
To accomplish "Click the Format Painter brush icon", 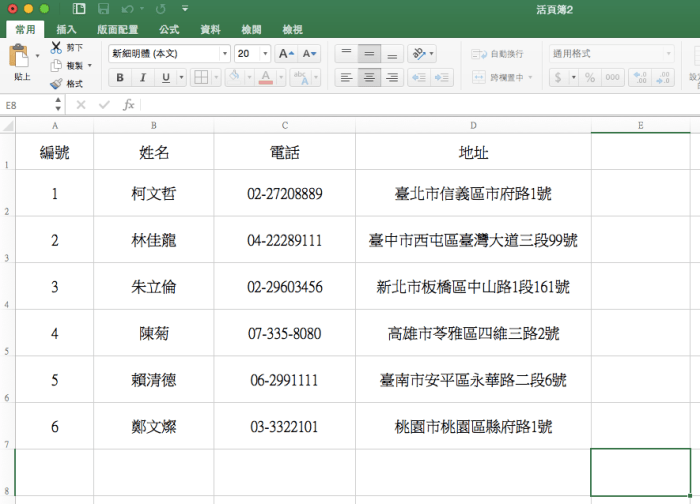I will [x=56, y=83].
